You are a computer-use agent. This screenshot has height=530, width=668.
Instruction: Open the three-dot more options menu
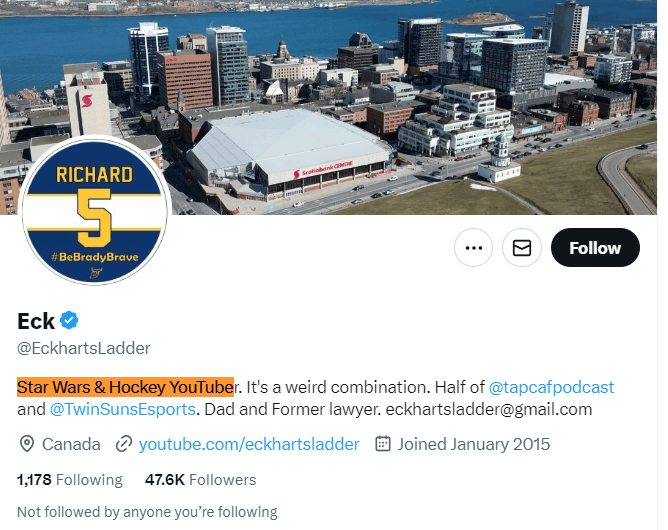point(473,248)
